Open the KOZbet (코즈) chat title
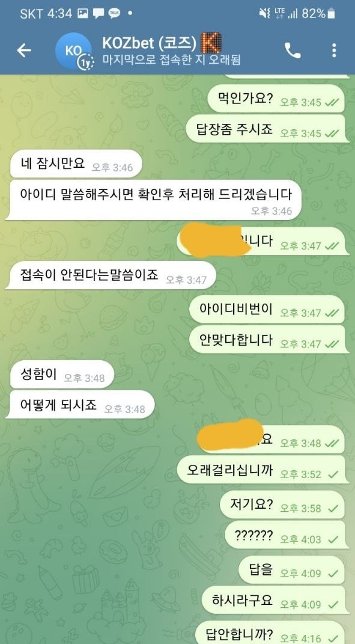Screen dimensions: 355x644 pos(150,43)
